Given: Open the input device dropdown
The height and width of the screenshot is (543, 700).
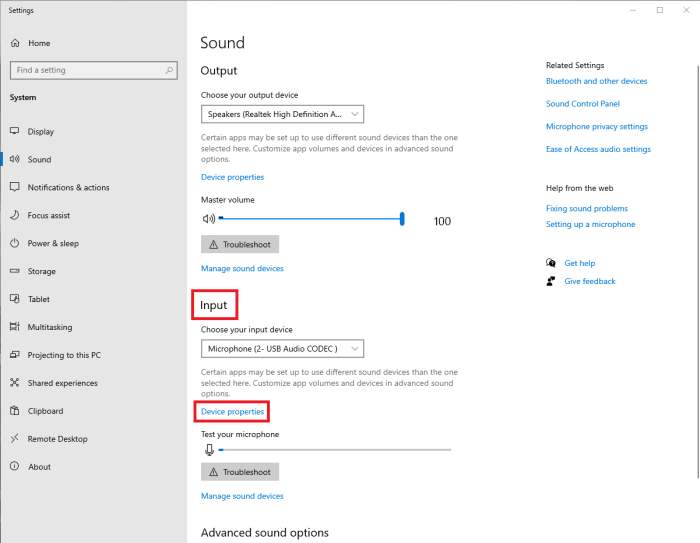Looking at the screenshot, I should coord(282,349).
